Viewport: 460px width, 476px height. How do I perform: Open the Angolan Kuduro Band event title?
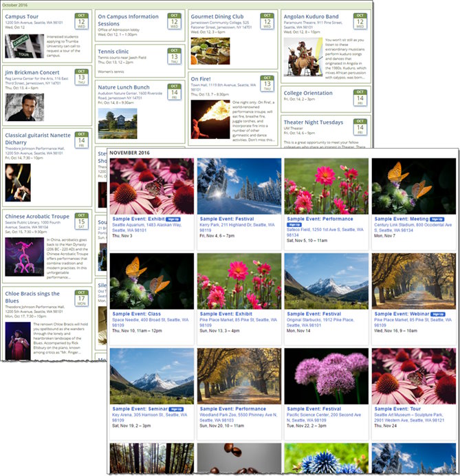pos(311,17)
